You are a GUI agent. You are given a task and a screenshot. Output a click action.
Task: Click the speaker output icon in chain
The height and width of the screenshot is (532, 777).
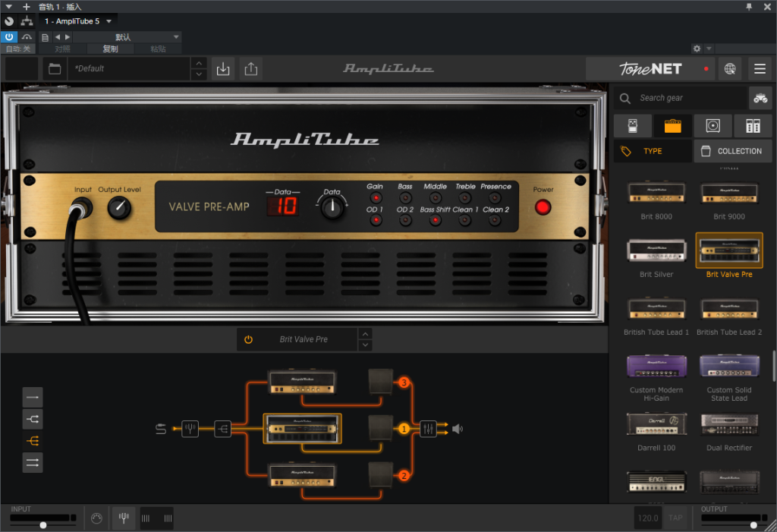click(458, 429)
